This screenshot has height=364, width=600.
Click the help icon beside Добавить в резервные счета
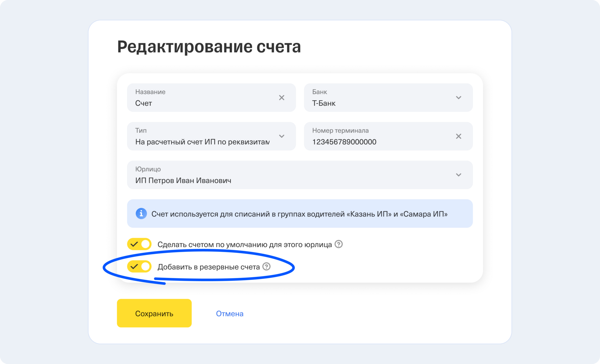tap(266, 266)
